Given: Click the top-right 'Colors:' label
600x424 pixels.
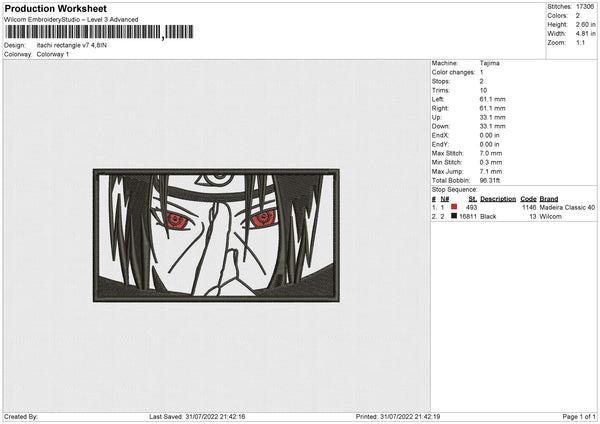Looking at the screenshot, I should pyautogui.click(x=558, y=16).
